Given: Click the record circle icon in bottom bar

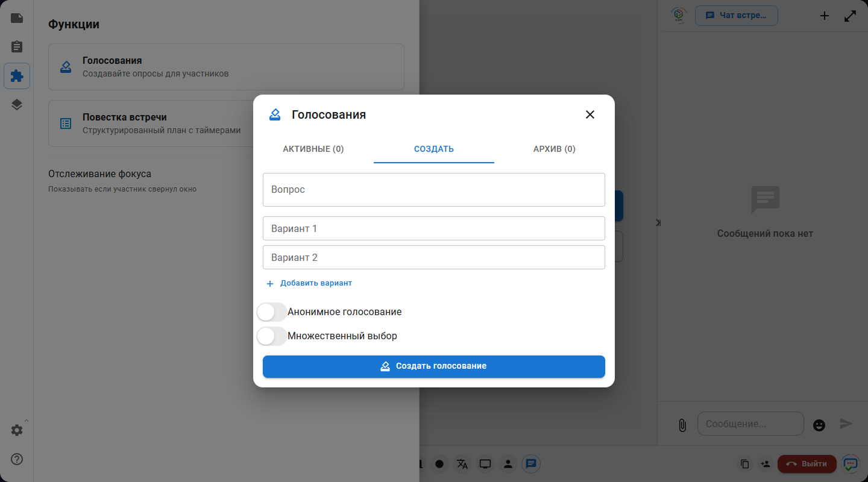Looking at the screenshot, I should pos(439,464).
